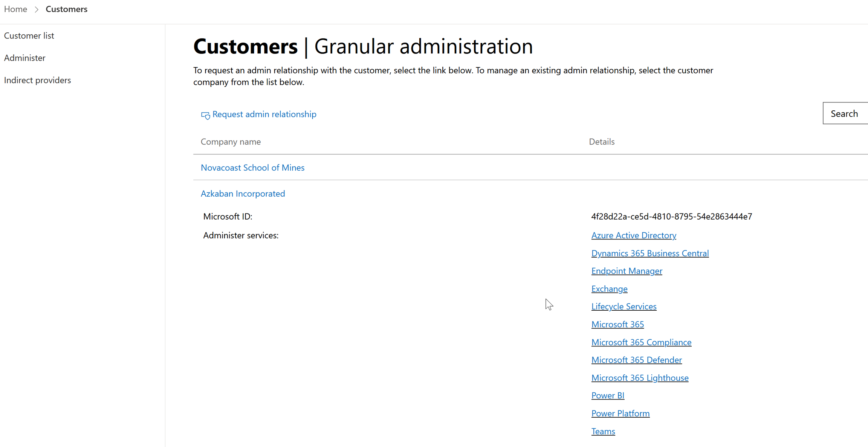Launch Endpoint Manager for this customer
Viewport: 868px width, 447px height.
tap(627, 271)
